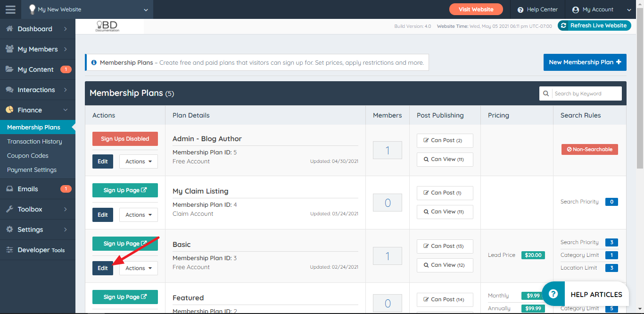Toggle the hamburger menu icon

click(10, 9)
